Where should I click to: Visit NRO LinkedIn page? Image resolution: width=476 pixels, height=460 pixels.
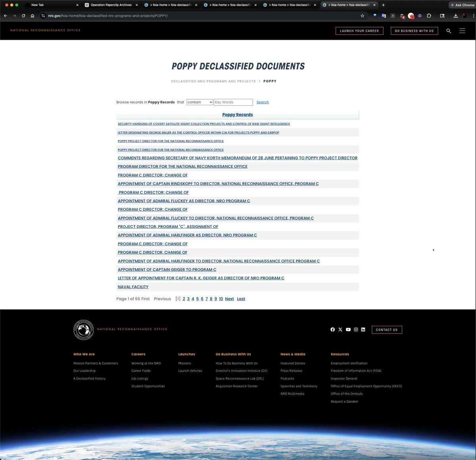click(363, 329)
